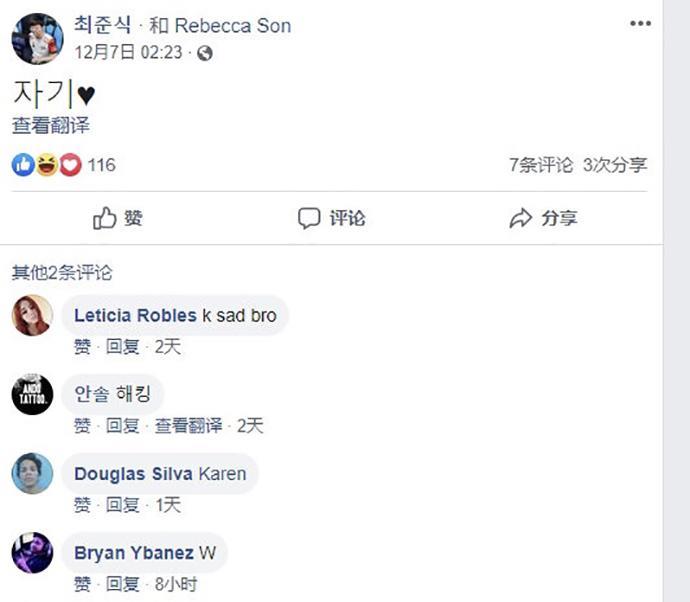Open the post author's profile picture

(x=37, y=38)
